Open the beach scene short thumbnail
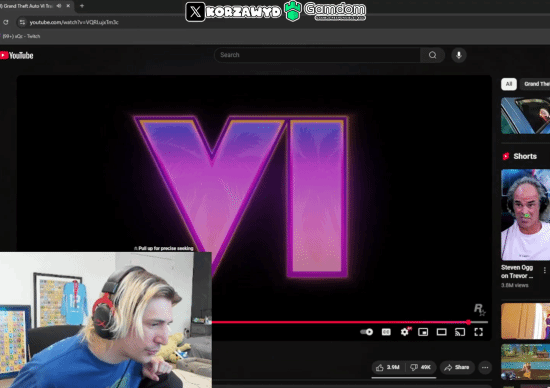Image resolution: width=550 pixels, height=388 pixels. (x=525, y=362)
